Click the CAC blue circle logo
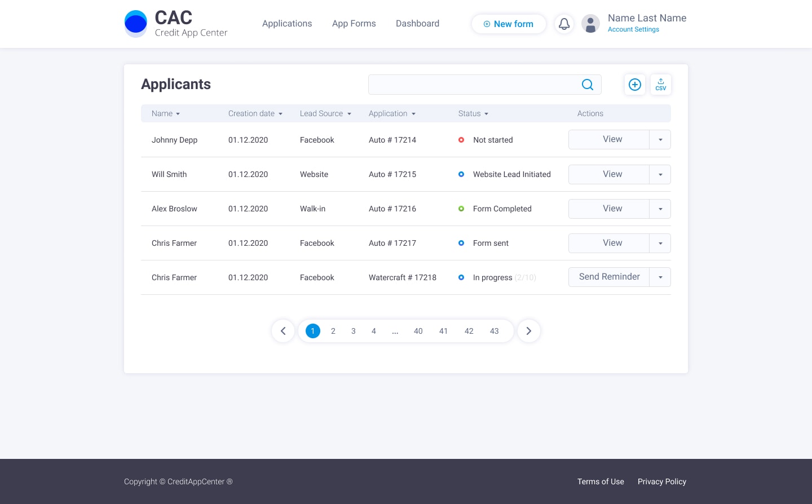 [136, 24]
